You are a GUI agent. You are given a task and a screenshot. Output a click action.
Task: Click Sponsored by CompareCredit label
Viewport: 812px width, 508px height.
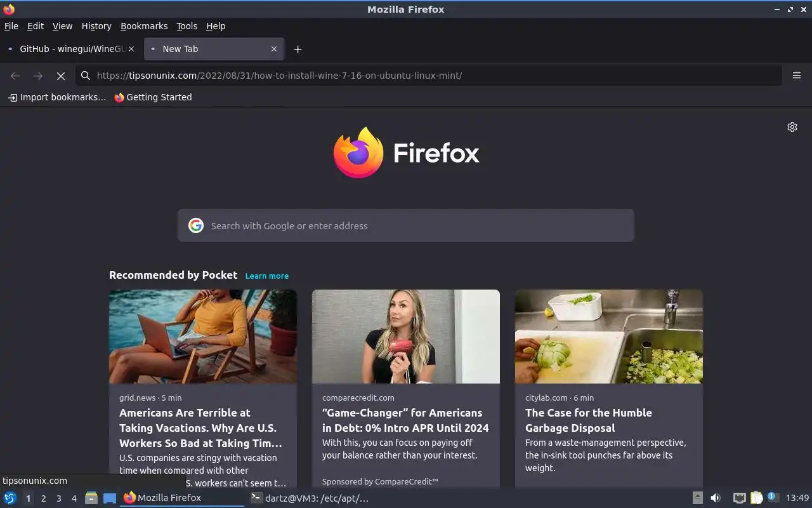click(380, 482)
